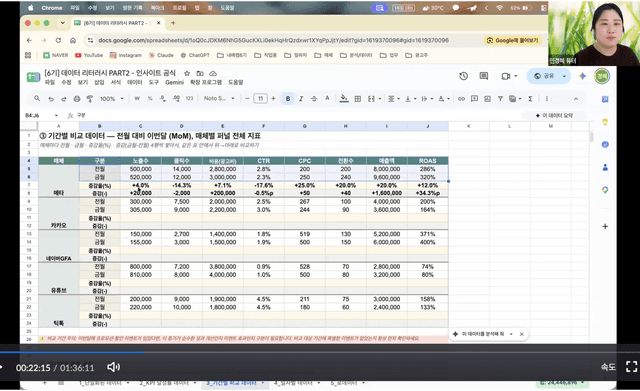
Task: Open the borders tool
Action: pos(358,98)
